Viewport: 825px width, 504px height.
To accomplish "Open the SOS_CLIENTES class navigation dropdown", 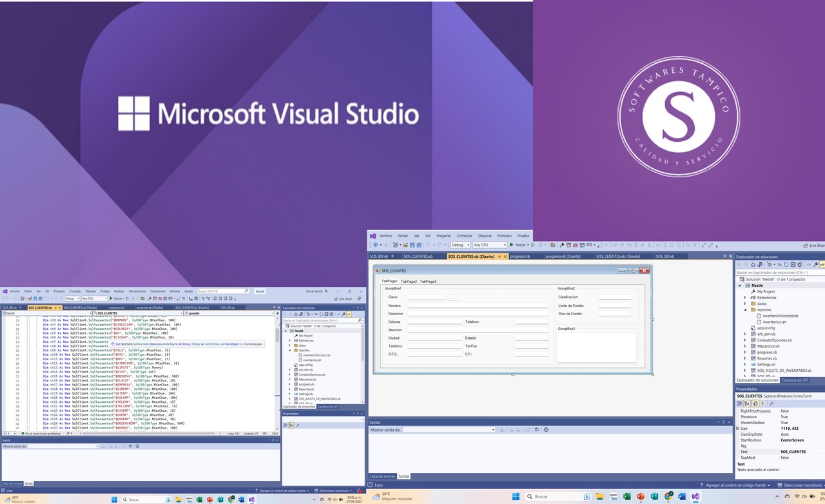I will pyautogui.click(x=138, y=313).
